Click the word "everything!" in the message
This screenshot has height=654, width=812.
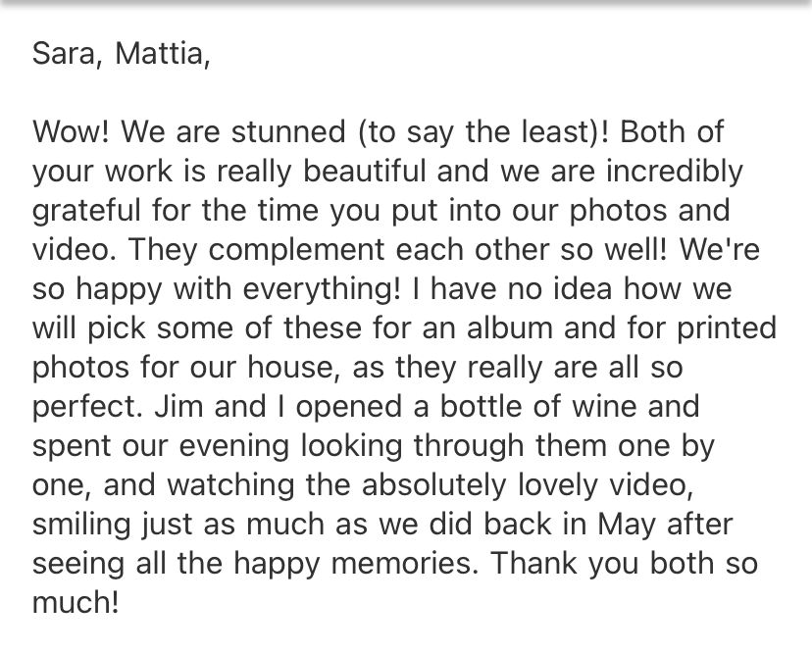tap(322, 290)
